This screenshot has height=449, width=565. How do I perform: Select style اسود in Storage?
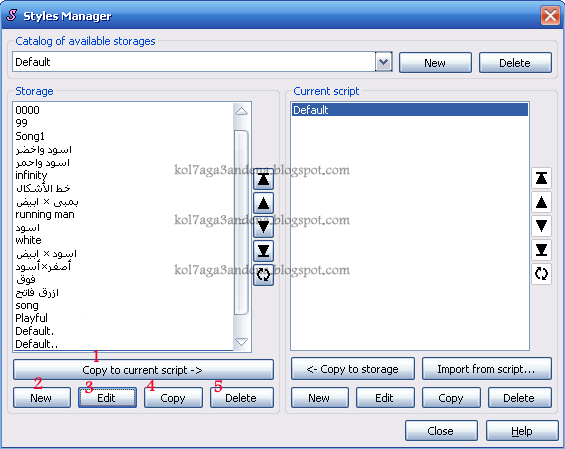pos(123,227)
